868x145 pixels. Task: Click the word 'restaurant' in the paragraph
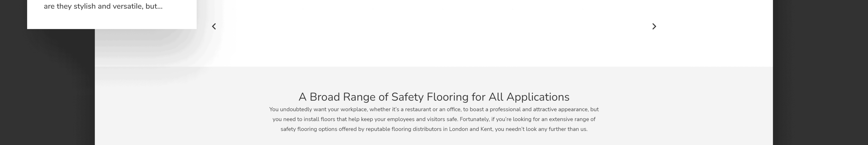[x=418, y=109]
